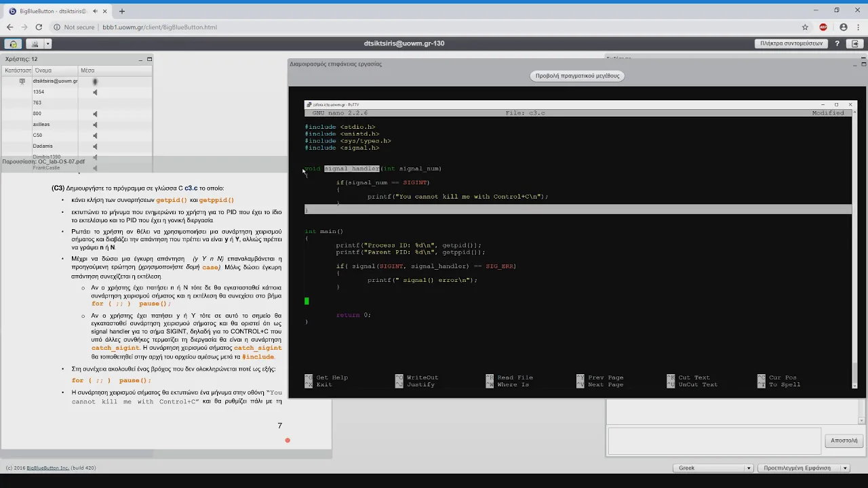868x488 pixels.
Task: Go back in the browser
Action: [9, 27]
